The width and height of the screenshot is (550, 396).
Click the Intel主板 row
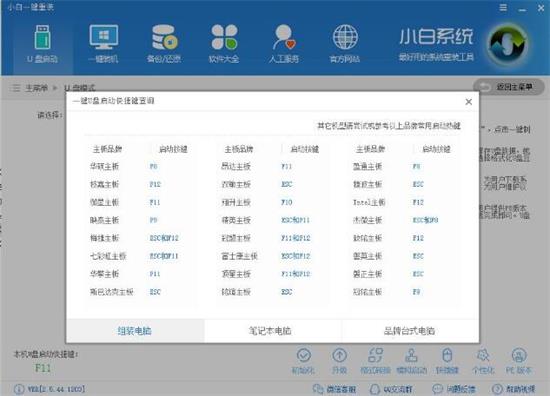(x=403, y=202)
